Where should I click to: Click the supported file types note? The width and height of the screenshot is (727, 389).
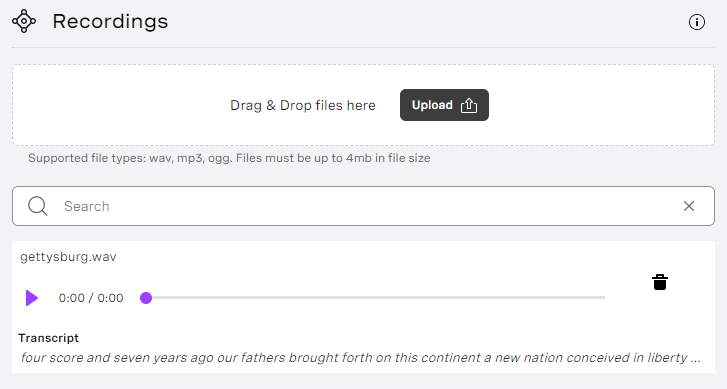(229, 158)
